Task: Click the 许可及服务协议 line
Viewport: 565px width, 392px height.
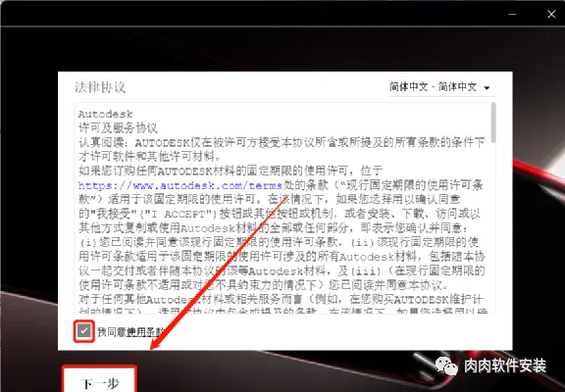Action: 118,128
